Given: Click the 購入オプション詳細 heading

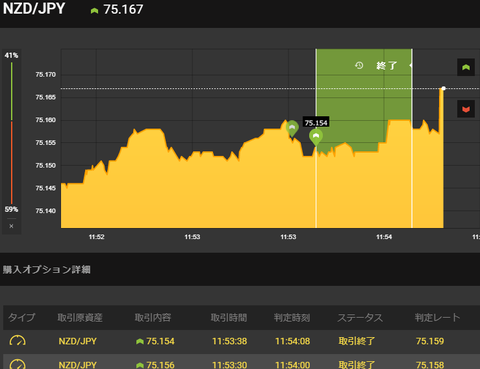Looking at the screenshot, I should click(47, 269).
